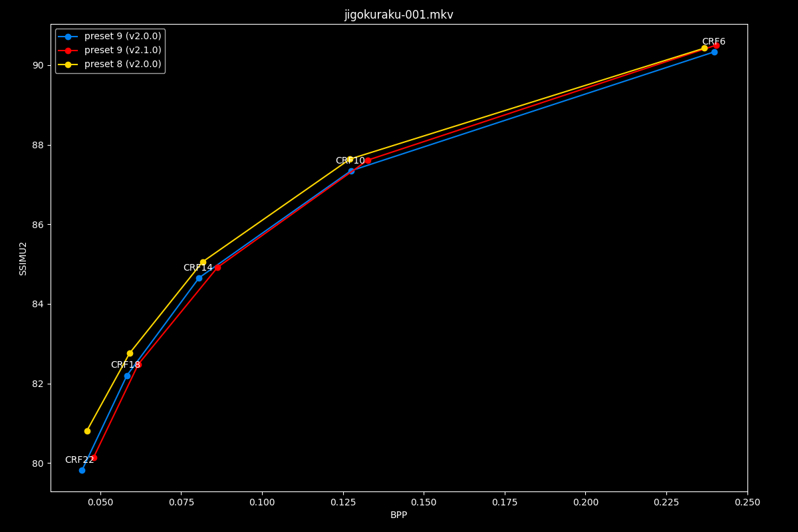This screenshot has height=532, width=798.
Task: Select the yellow data point above CRF18
Action: coord(130,353)
